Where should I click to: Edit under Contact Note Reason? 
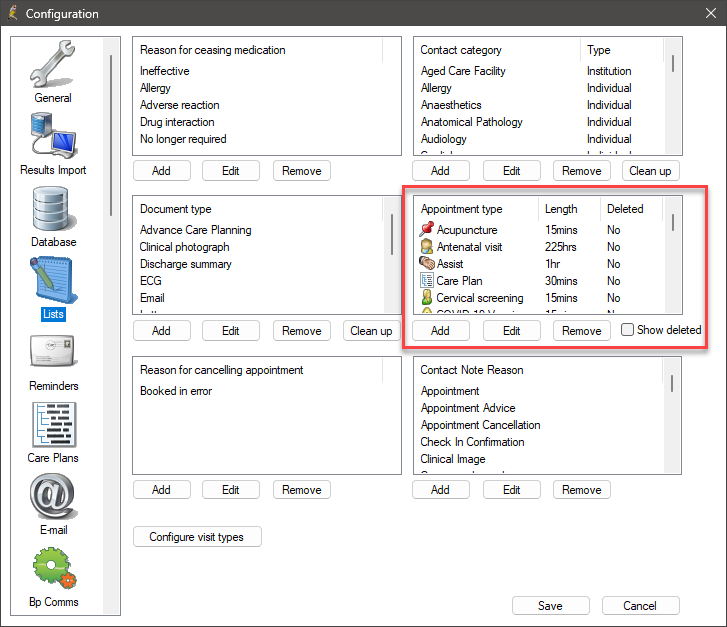pyautogui.click(x=511, y=490)
